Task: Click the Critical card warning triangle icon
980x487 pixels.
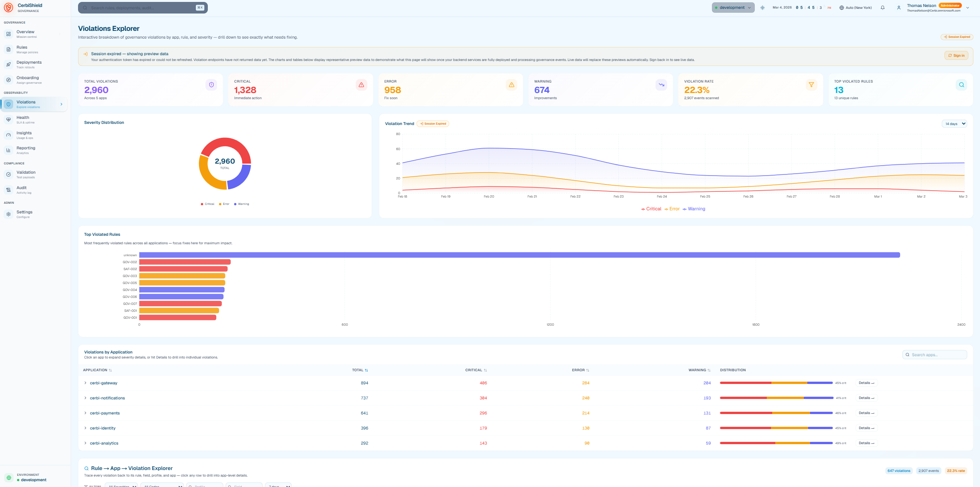Action: click(x=361, y=85)
